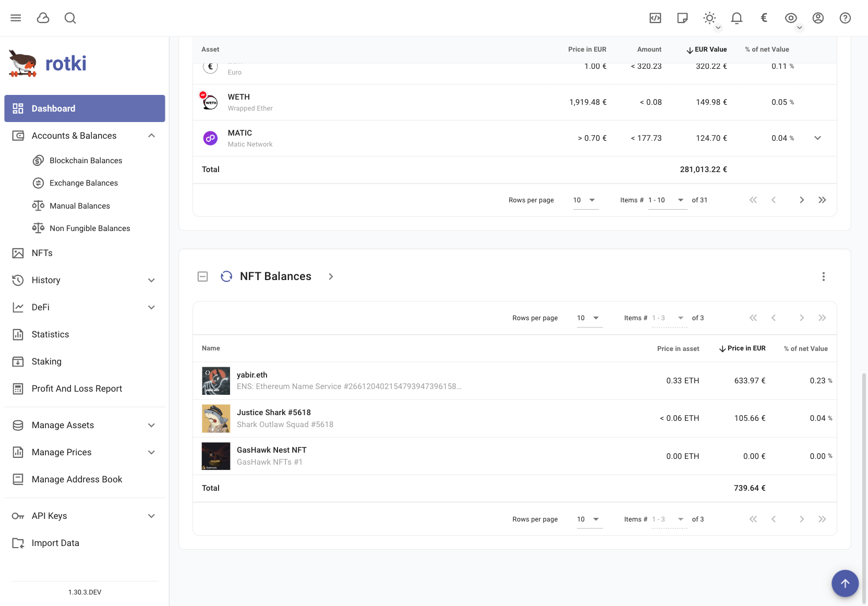This screenshot has height=606, width=868.
Task: Open Blockchain Balances page
Action: coord(86,161)
